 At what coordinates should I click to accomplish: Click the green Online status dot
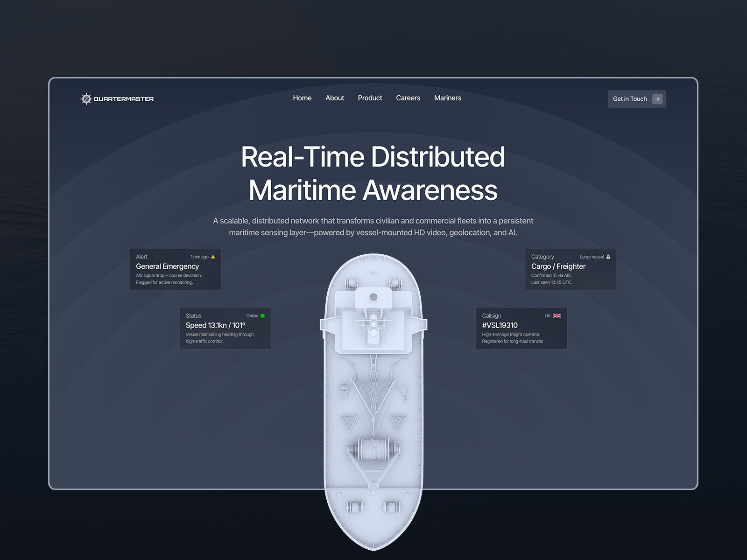(262, 316)
